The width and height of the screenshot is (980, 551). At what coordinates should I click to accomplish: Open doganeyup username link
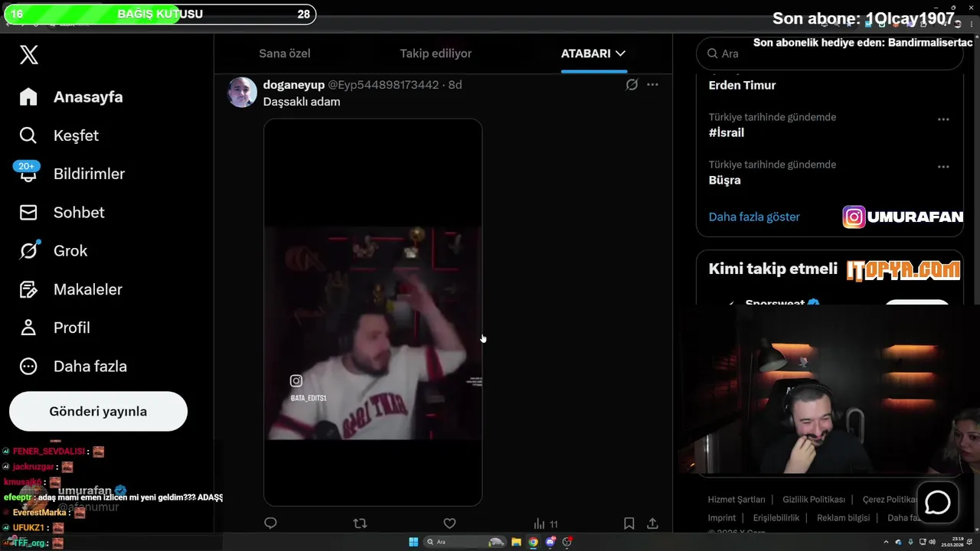pyautogui.click(x=294, y=85)
